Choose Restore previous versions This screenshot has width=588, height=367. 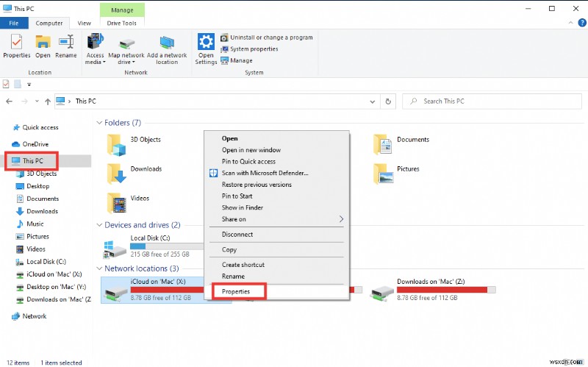(x=257, y=185)
